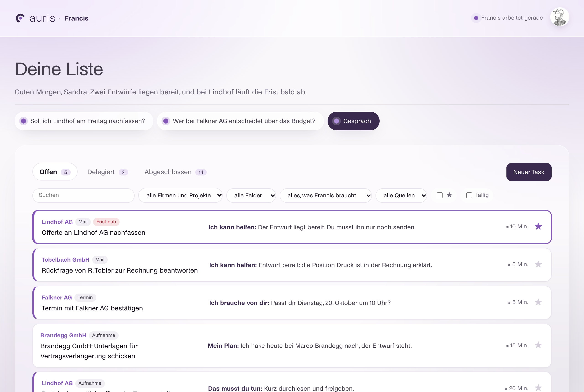Star the Tobelbach GmbH task
This screenshot has width=584, height=392.
[x=538, y=264]
